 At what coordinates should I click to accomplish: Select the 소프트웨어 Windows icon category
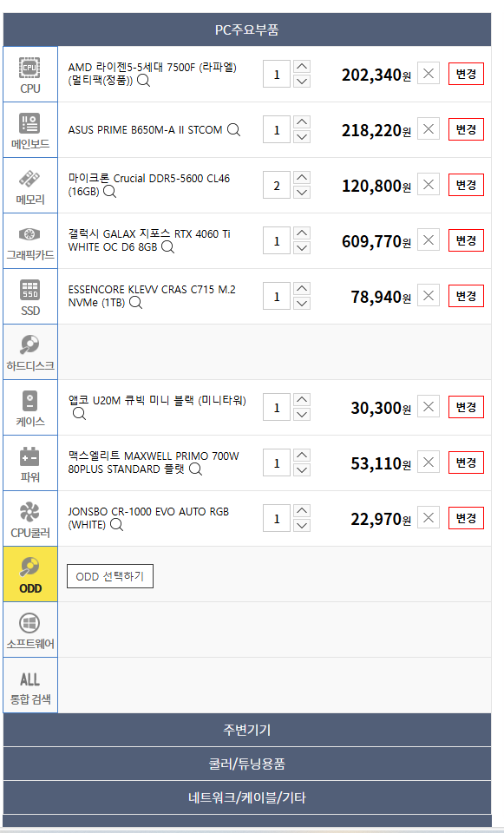click(x=30, y=630)
